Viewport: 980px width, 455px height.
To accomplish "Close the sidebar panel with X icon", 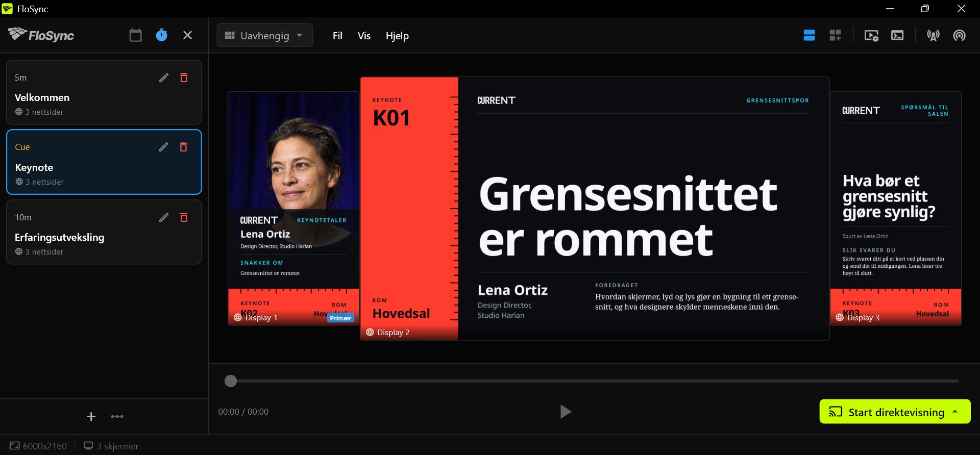I will [187, 35].
